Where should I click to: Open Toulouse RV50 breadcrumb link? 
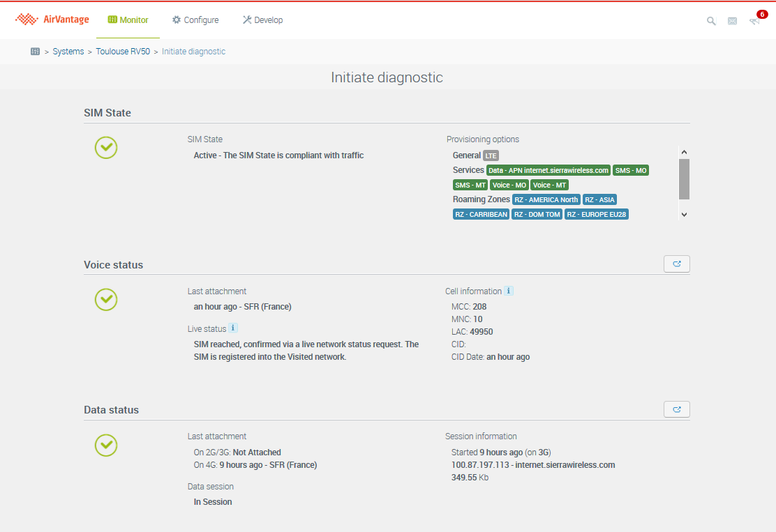click(123, 52)
